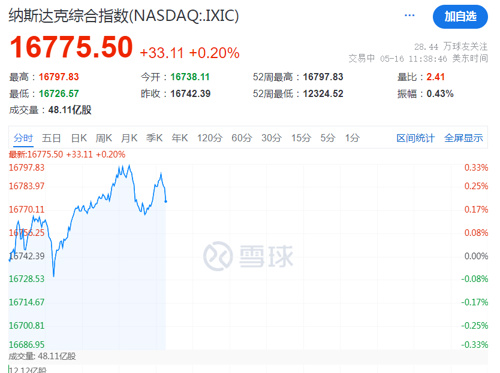Show the 5分 interval chart
This screenshot has height=373, width=500.
tap(327, 138)
